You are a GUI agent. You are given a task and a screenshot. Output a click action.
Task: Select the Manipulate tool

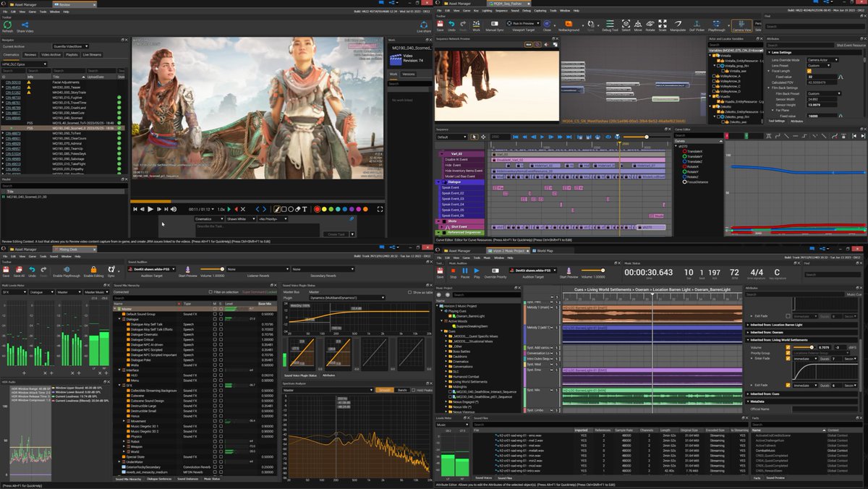678,26
